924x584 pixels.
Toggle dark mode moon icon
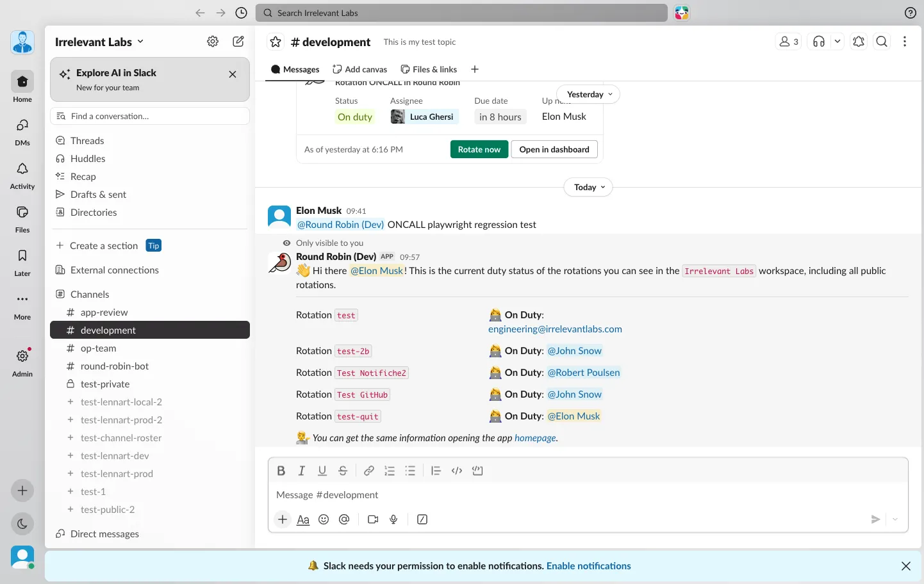(22, 524)
